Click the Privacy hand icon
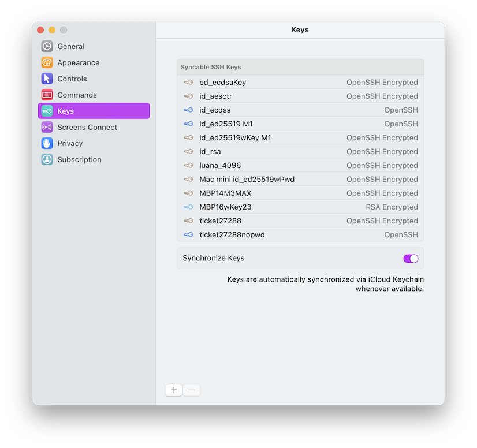 coord(47,143)
